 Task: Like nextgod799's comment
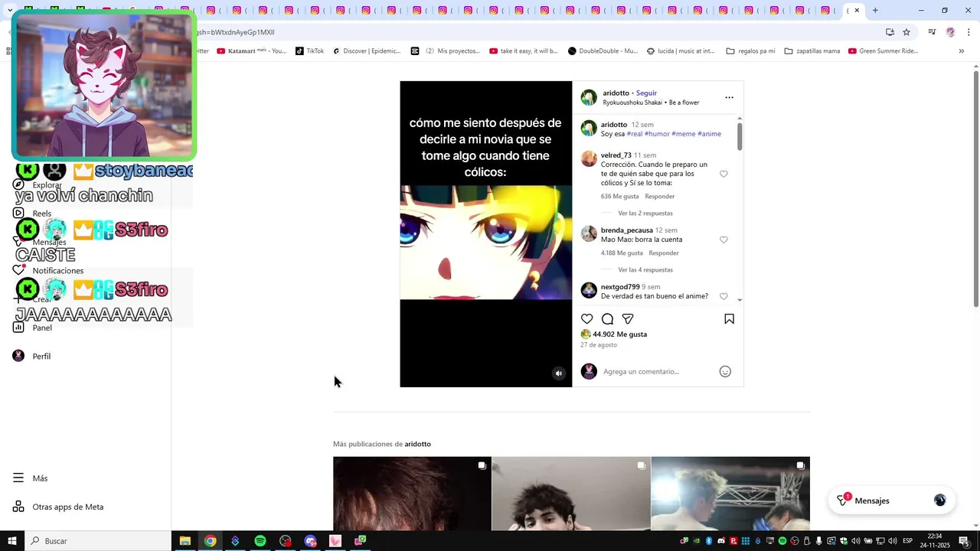coord(724,296)
